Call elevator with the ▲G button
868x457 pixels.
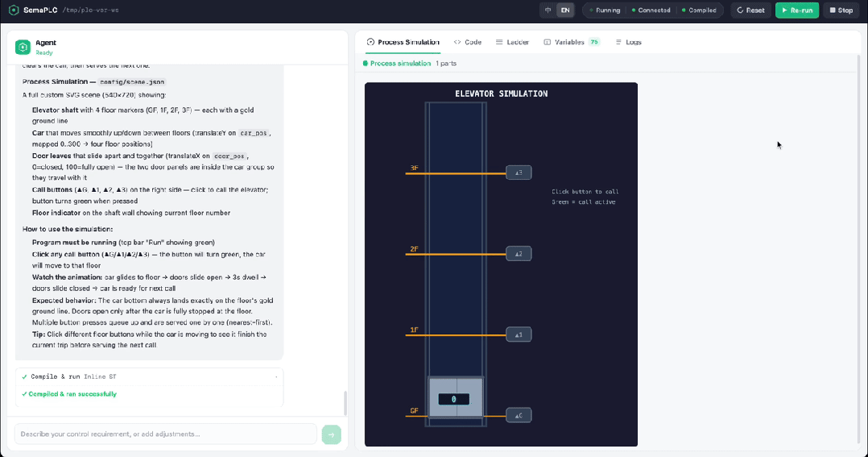coord(519,415)
